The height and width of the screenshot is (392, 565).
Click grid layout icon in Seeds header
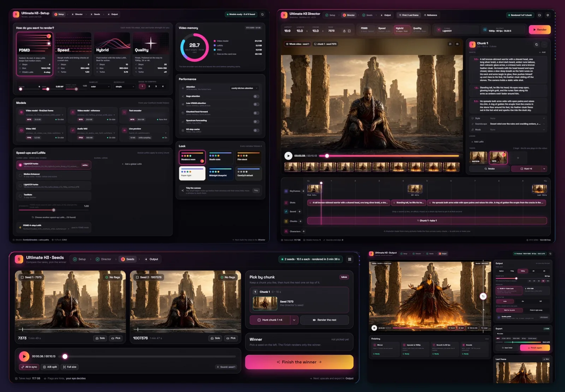350,259
